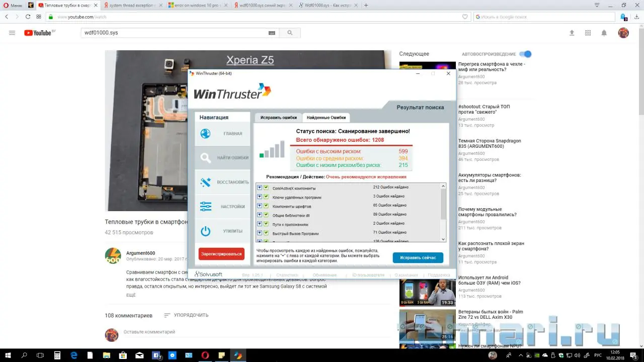Switch to the error on windows 10 pro tab

point(198,5)
